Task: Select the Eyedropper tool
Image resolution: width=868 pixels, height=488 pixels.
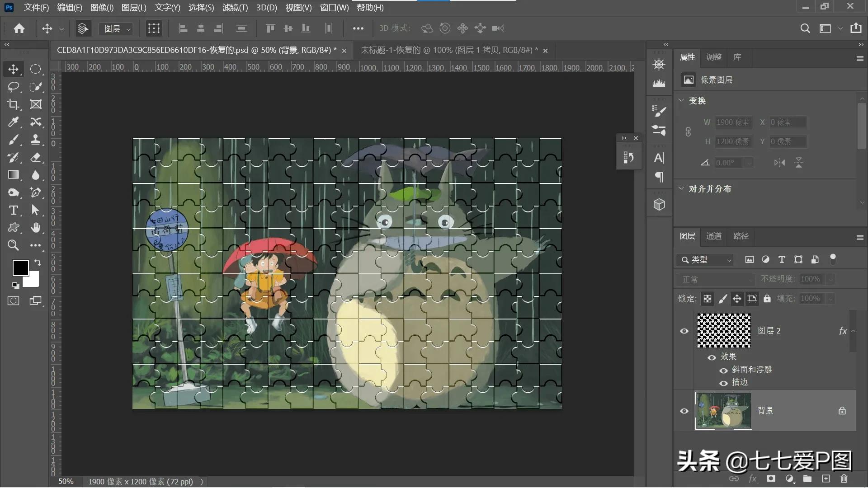Action: (x=13, y=122)
